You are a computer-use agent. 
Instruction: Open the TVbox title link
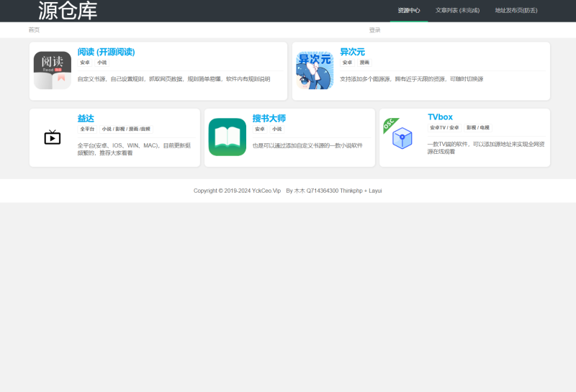(440, 117)
